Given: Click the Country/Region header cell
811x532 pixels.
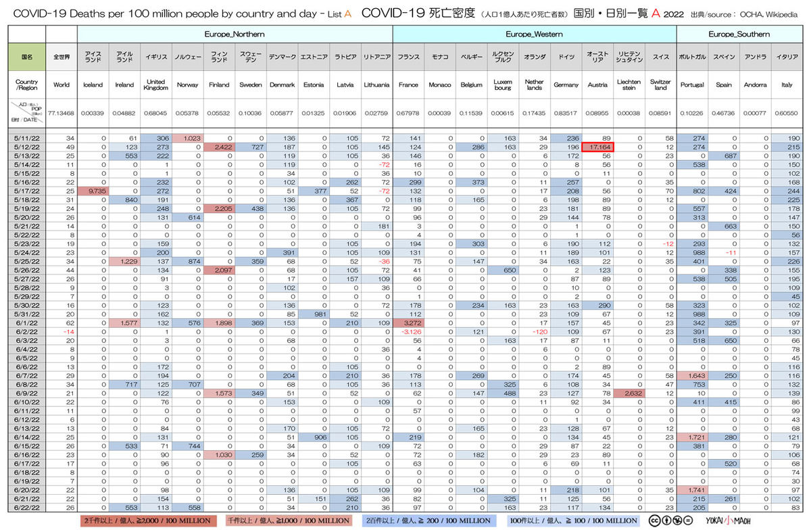Looking at the screenshot, I should click(x=28, y=86).
